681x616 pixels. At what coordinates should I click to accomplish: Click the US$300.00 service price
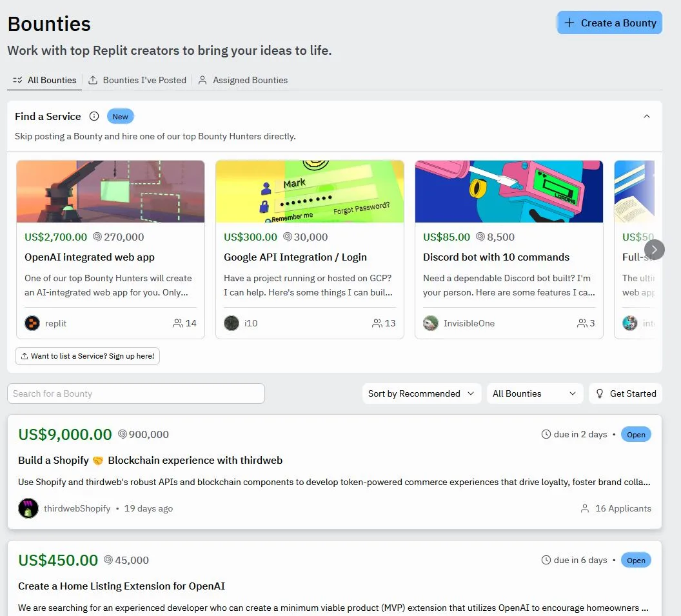pyautogui.click(x=250, y=237)
